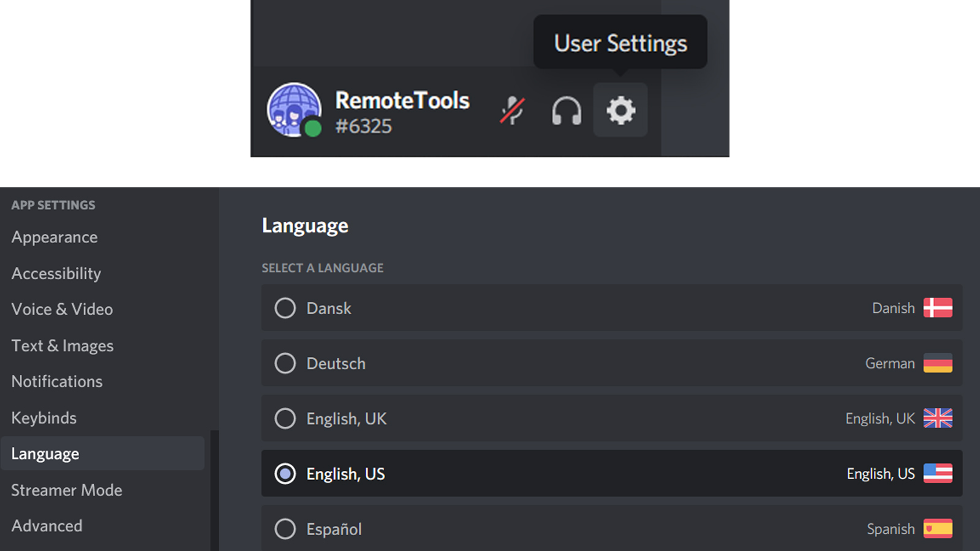Select the Español language radio button
The height and width of the screenshot is (551, 980).
(x=285, y=528)
